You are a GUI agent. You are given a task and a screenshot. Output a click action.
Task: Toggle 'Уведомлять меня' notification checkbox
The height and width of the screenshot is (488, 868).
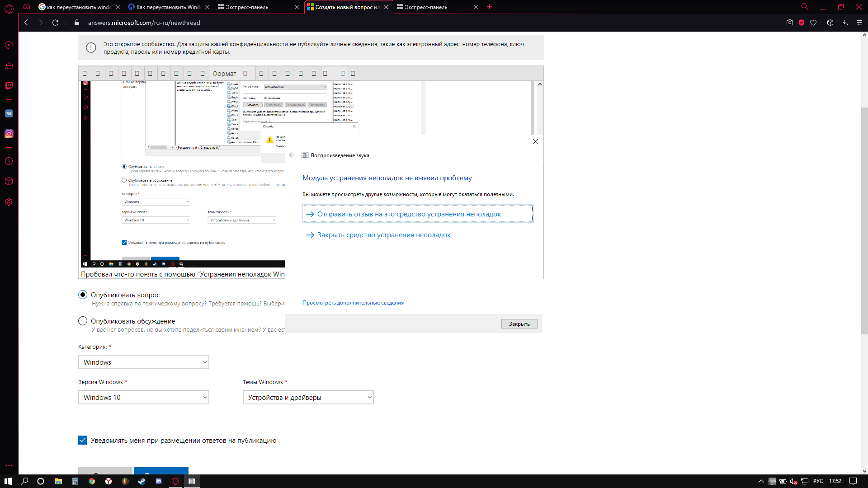click(83, 440)
